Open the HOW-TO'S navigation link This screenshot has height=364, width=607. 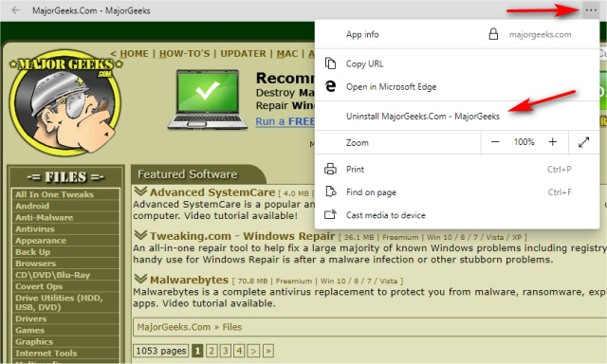[x=184, y=54]
